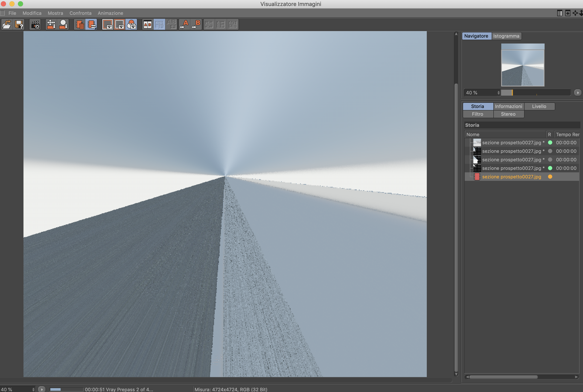Viewport: 583px width, 392px height.
Task: Click the RGB color channels display icon
Action: point(131,25)
